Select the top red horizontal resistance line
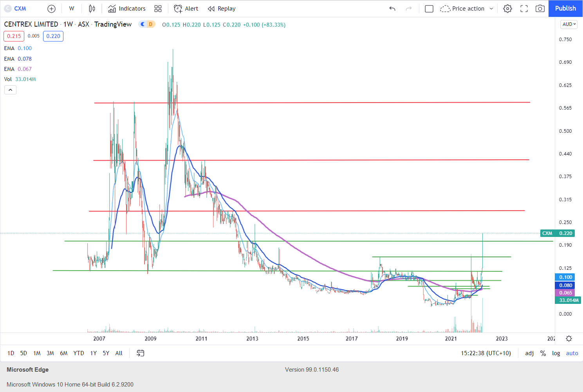583x392 pixels. [x=312, y=103]
